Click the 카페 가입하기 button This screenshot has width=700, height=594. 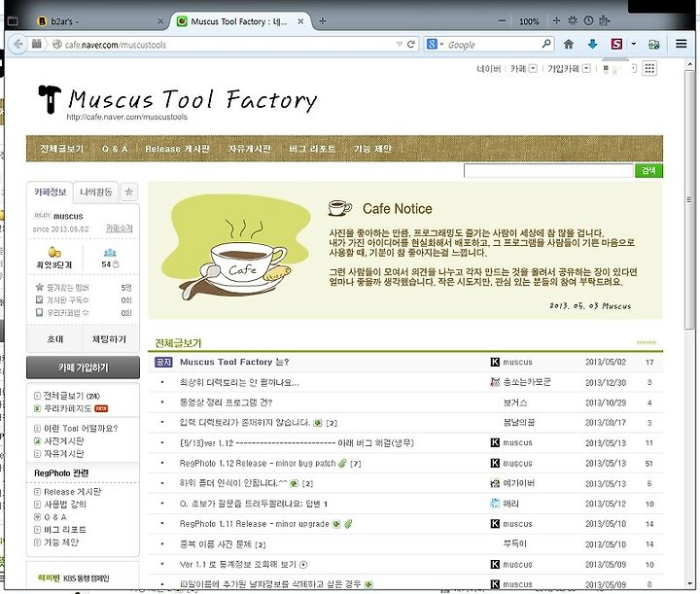point(83,367)
